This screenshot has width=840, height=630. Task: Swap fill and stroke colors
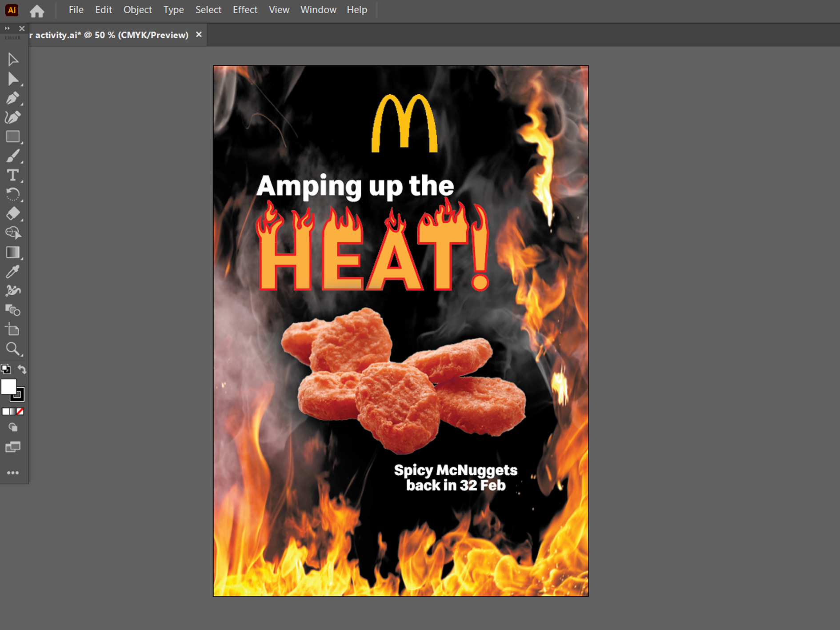point(22,369)
